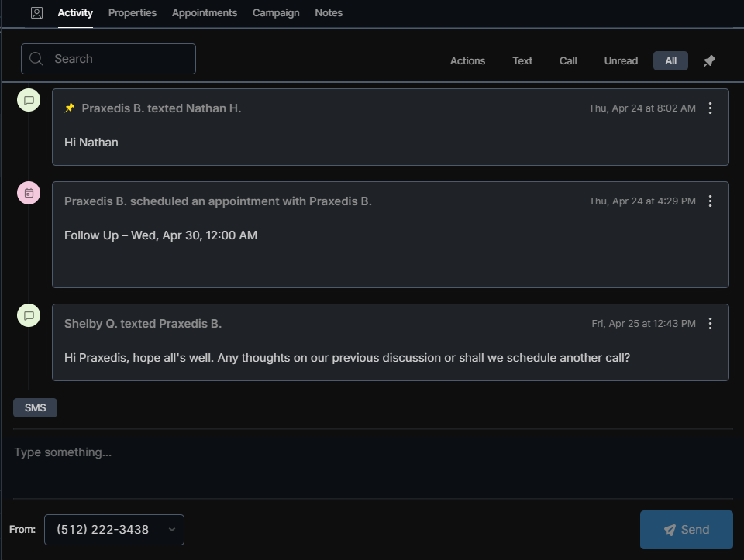
Task: Click the SMS channel button
Action: [35, 408]
